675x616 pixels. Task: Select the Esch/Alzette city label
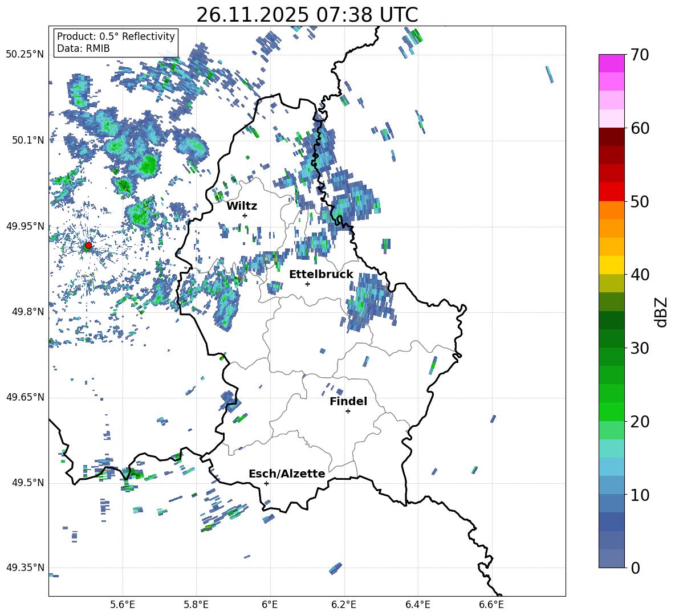click(x=286, y=474)
